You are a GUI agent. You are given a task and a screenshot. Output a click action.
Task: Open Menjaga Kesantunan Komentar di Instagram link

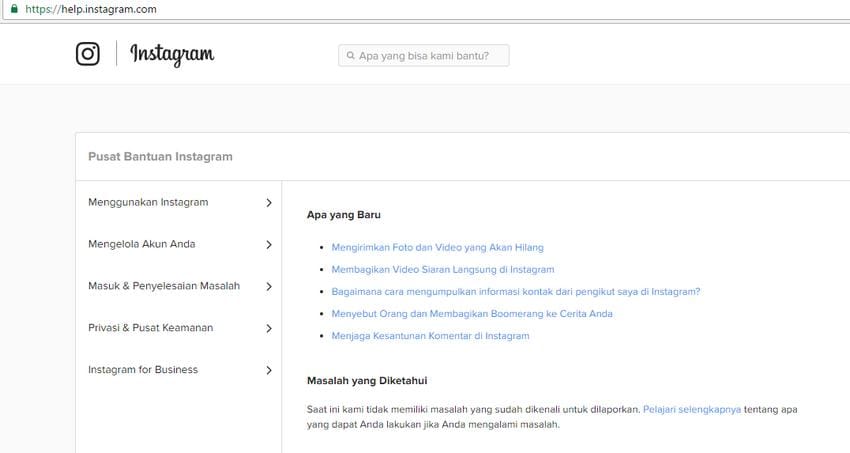[430, 336]
